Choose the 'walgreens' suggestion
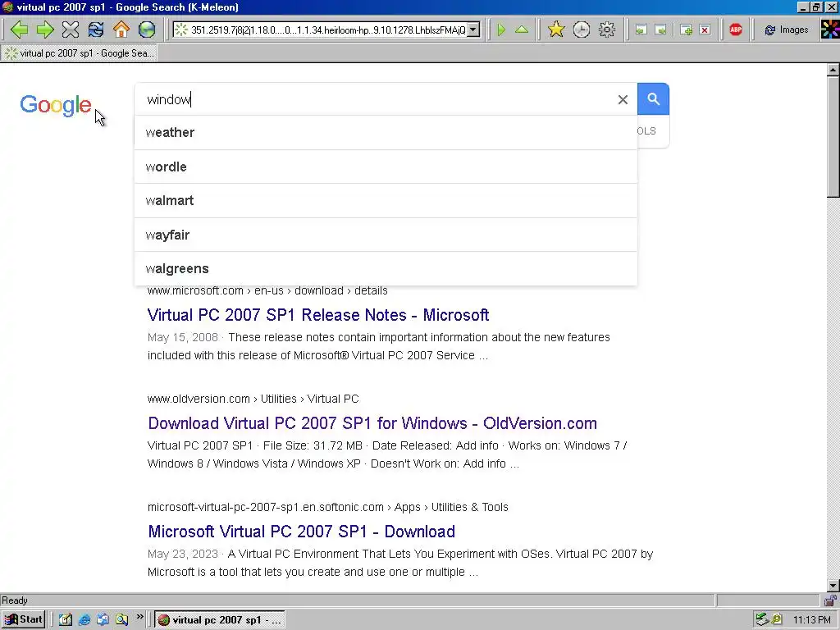Screen dimensions: 840x630 tap(386, 268)
